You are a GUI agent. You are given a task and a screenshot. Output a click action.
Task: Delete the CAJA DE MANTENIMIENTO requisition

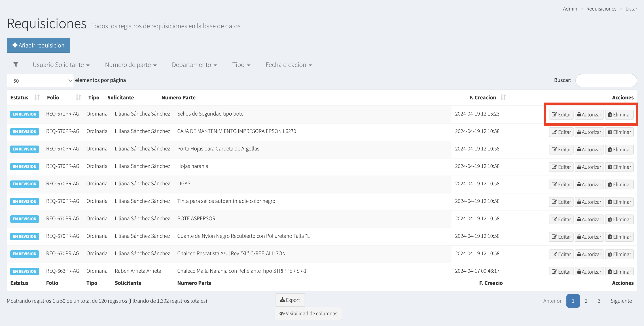[619, 132]
